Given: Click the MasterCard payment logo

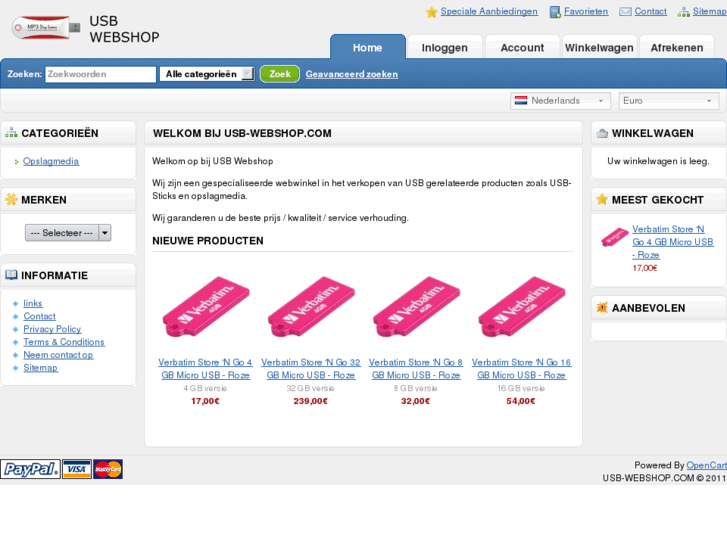Looking at the screenshot, I should (108, 469).
